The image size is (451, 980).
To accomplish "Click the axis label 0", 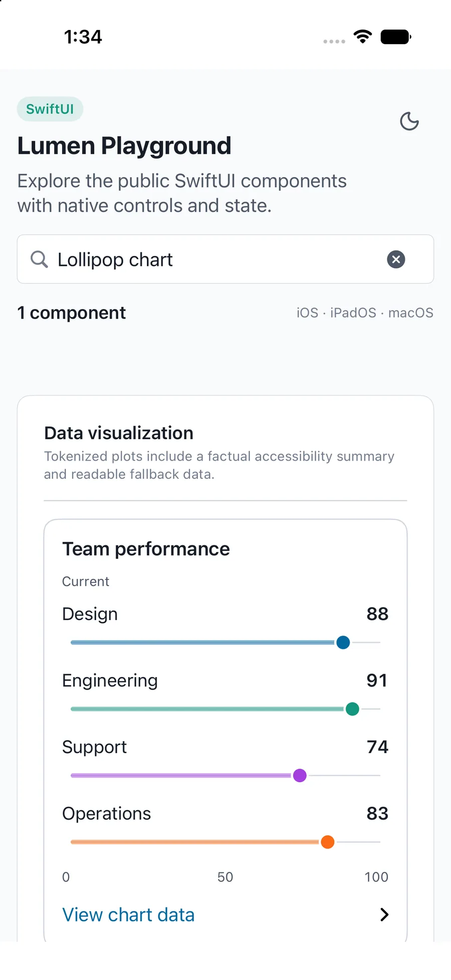I will click(x=66, y=877).
